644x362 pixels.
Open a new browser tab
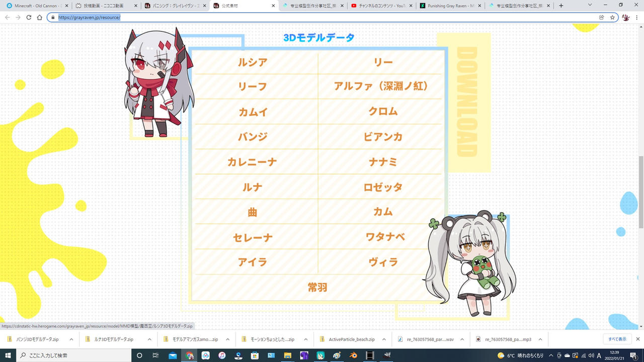pos(561,6)
